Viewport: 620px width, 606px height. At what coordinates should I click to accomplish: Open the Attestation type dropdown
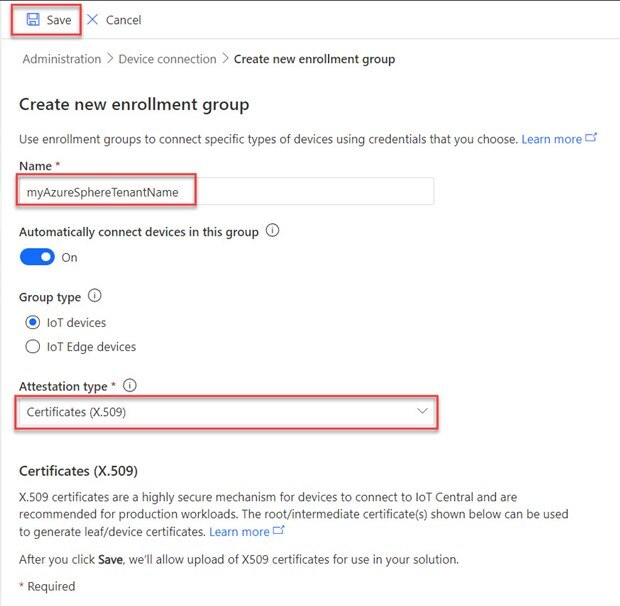pos(225,411)
